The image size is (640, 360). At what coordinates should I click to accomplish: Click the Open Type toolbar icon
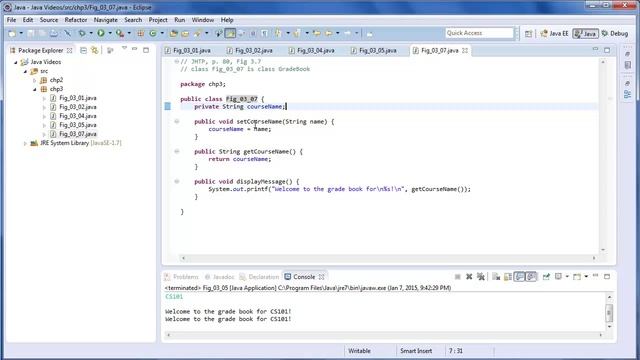click(173, 33)
